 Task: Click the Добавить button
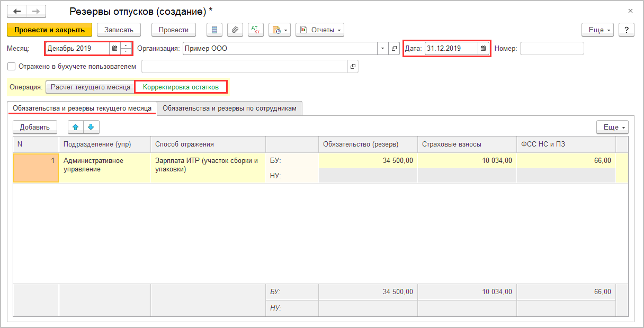pyautogui.click(x=35, y=127)
